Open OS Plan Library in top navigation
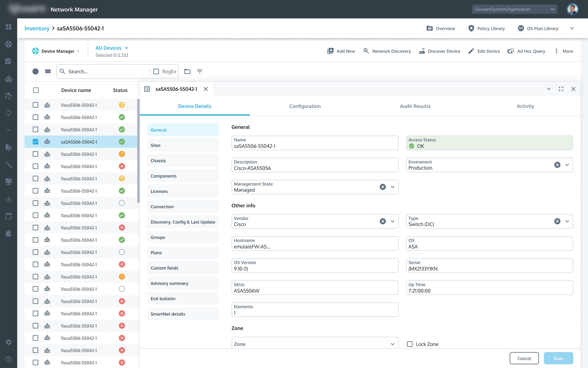Screen dimensions: 588x368 pyautogui.click(x=538, y=29)
